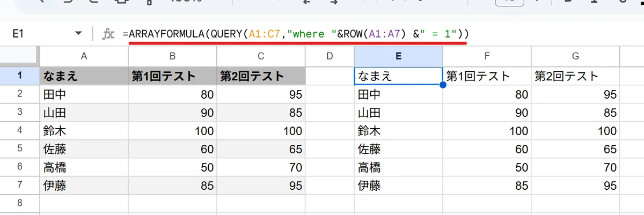Click cell E1 'なまえ' with blue outline
Image resolution: width=644 pixels, height=215 pixels.
399,76
